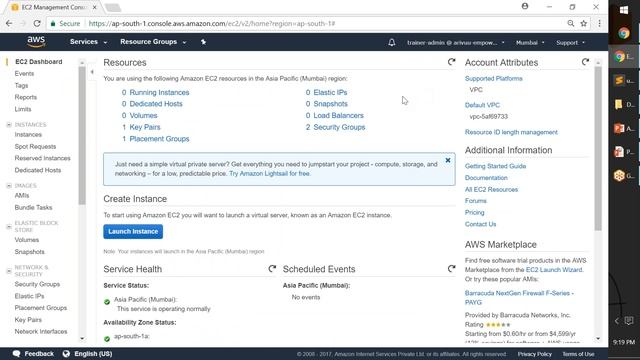
Task: Reload the page in Chrome
Action: pyautogui.click(x=37, y=24)
